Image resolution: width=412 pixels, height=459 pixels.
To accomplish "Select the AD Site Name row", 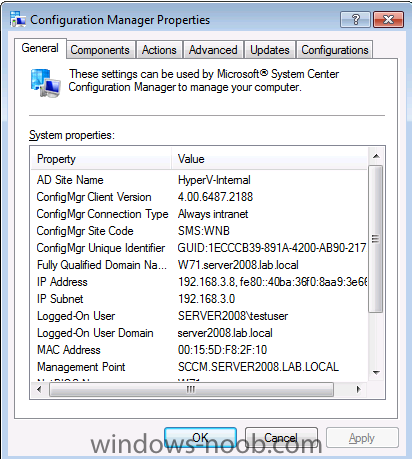I will (x=199, y=180).
